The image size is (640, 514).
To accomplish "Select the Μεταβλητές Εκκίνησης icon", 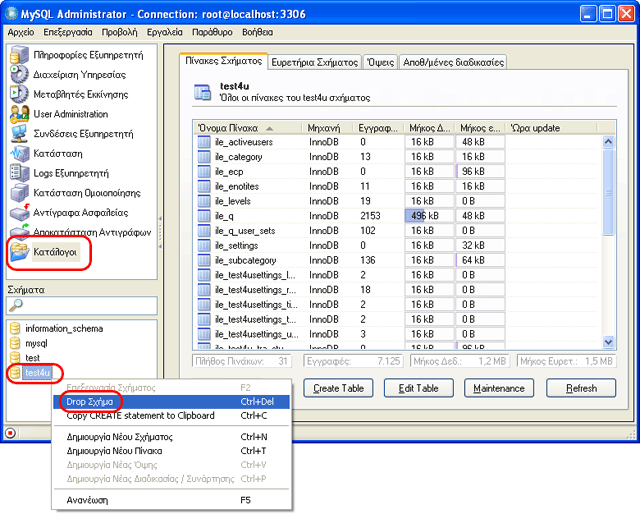I will [19, 94].
